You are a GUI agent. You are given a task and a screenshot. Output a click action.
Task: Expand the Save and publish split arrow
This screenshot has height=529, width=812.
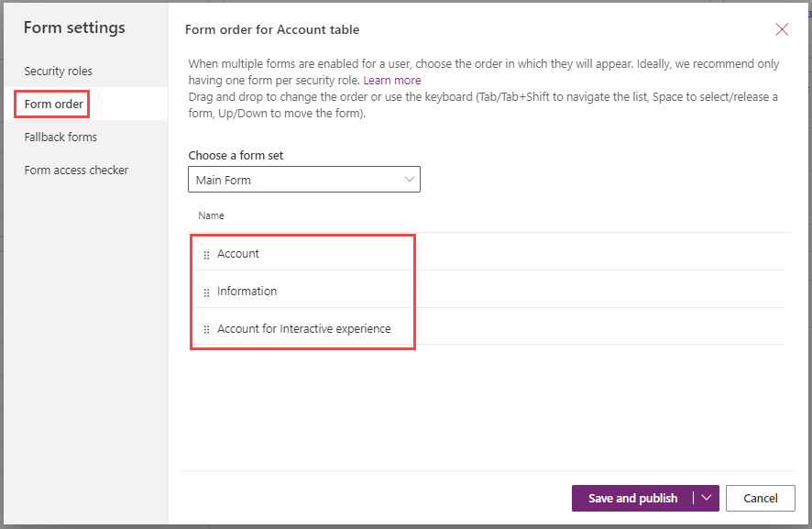pos(707,498)
